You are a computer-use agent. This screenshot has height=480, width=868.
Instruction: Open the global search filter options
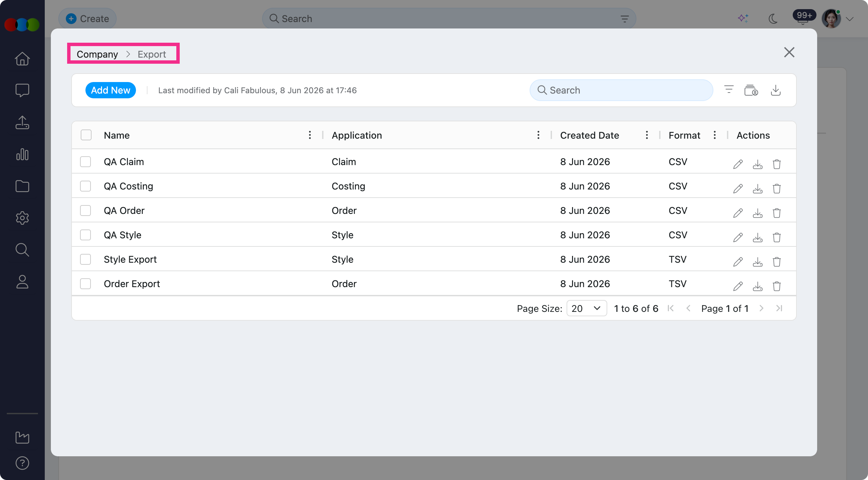pos(625,19)
